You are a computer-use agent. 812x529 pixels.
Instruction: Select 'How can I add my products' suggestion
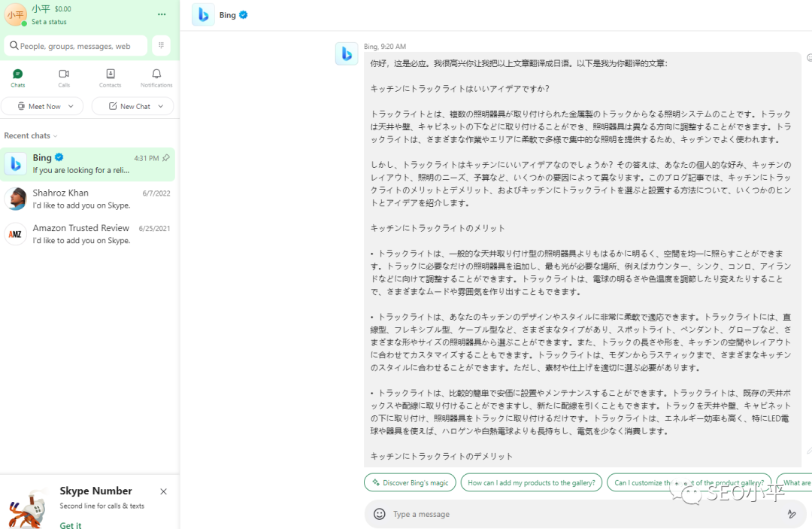532,482
